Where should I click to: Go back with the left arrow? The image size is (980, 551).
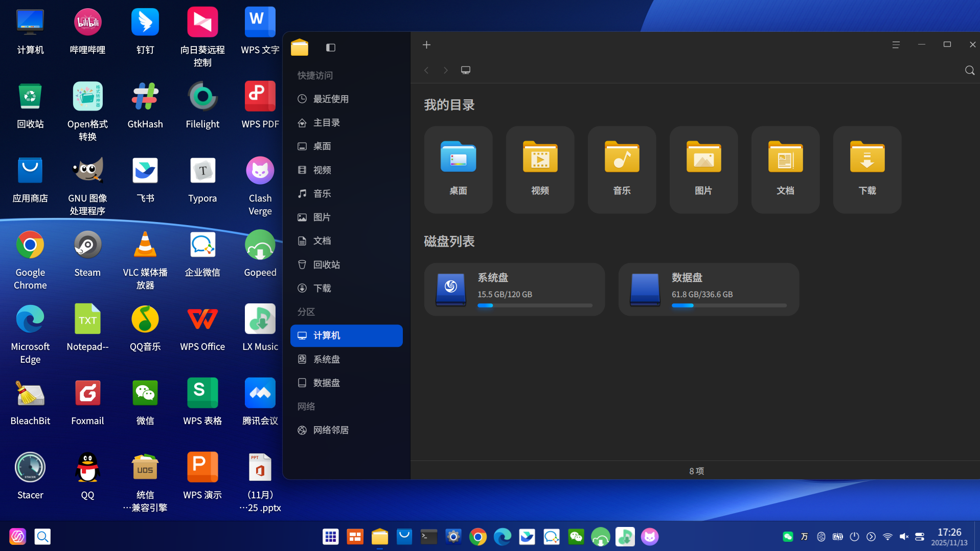pos(426,70)
